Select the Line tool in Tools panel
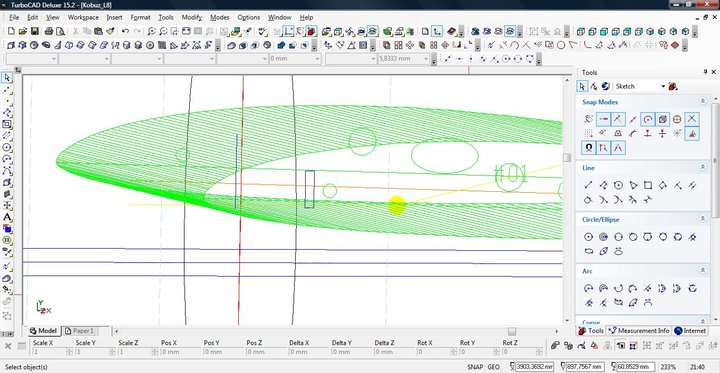Image resolution: width=720 pixels, height=373 pixels. click(588, 185)
